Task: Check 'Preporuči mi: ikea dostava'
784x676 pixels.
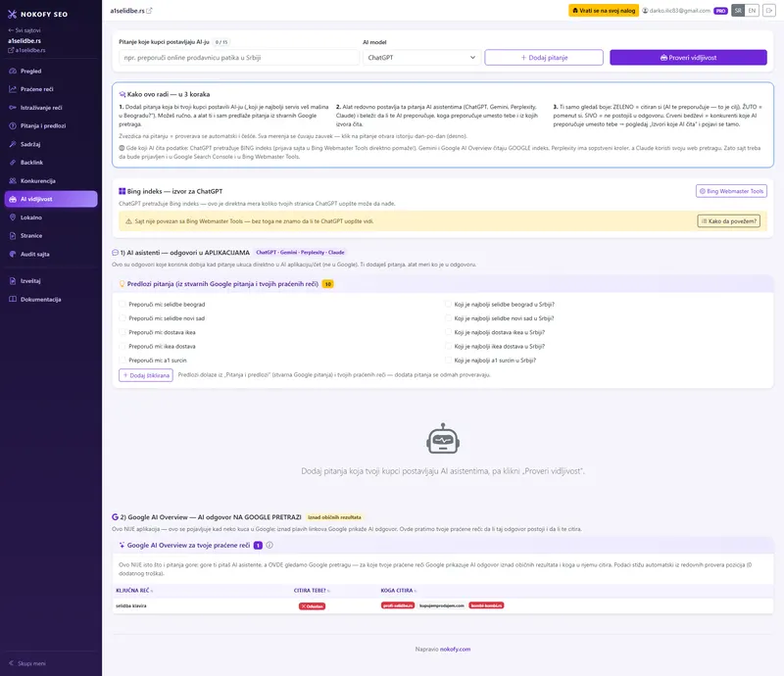Action: pos(122,346)
